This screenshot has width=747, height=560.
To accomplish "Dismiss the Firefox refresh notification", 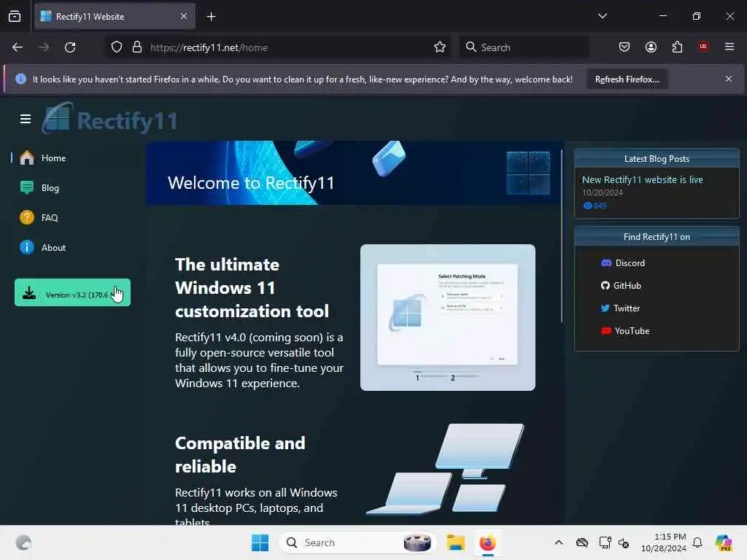I will pos(729,79).
